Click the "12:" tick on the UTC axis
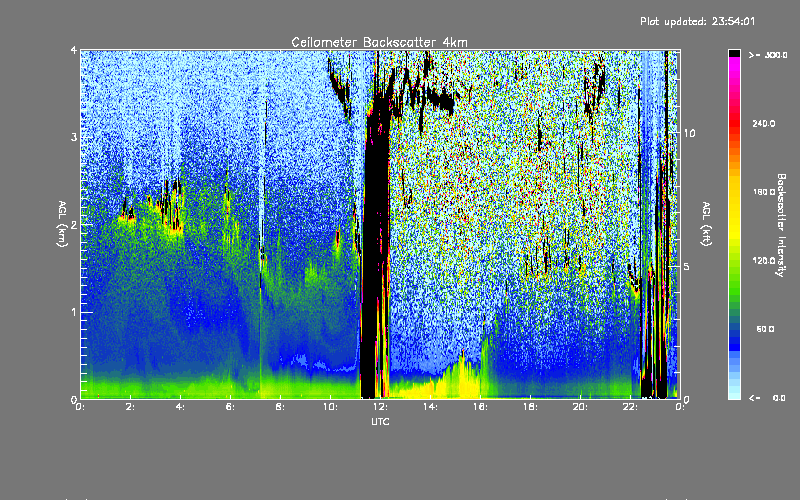Viewport: 800px width, 500px height. tap(381, 407)
